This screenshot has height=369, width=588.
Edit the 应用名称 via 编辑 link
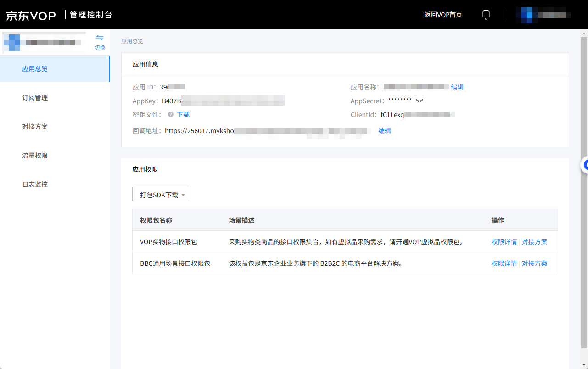pos(457,87)
